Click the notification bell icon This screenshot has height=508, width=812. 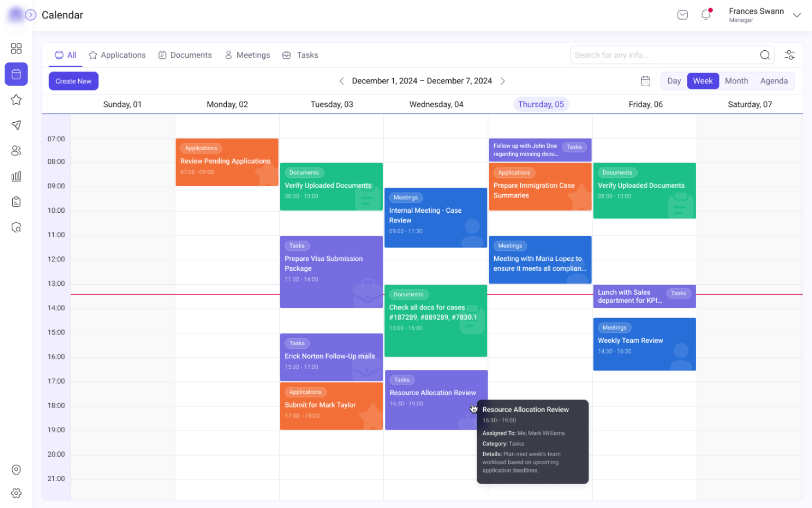tap(706, 14)
